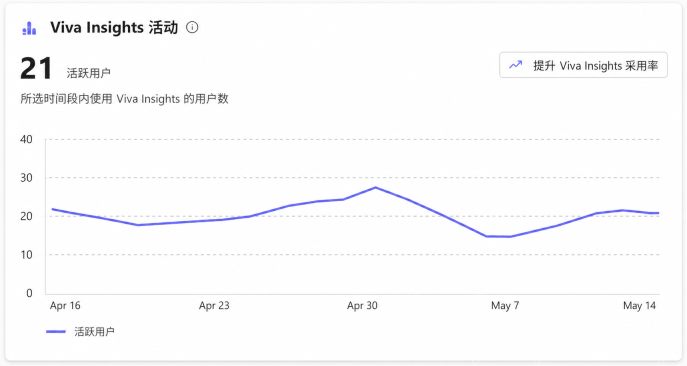Click the 活跃用户 label beside the number 21
This screenshot has width=687, height=366.
point(89,73)
